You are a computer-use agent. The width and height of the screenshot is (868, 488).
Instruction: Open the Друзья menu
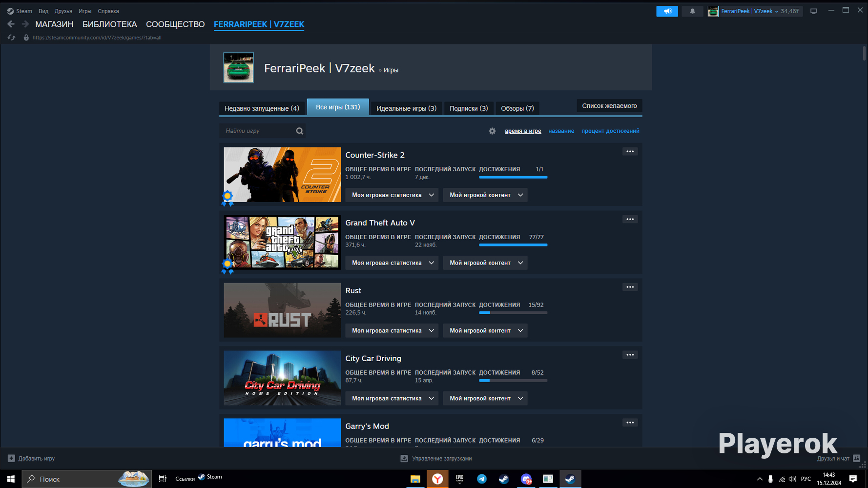63,11
